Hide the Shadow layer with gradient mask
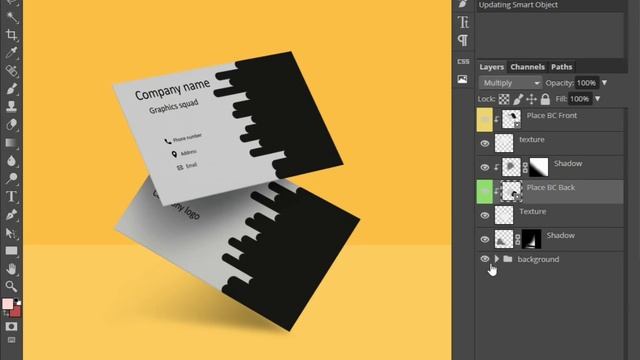 (x=484, y=167)
